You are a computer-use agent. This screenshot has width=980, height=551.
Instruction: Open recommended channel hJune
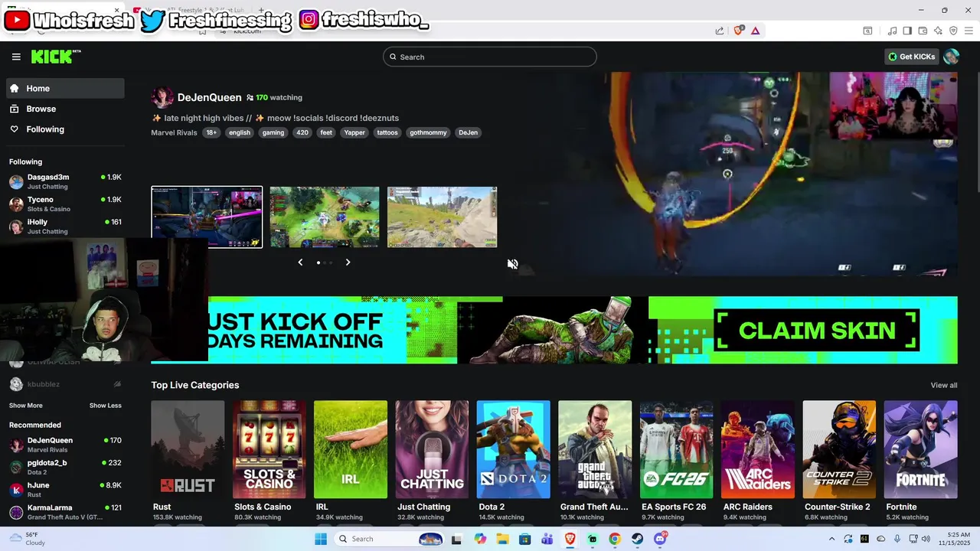(65, 490)
